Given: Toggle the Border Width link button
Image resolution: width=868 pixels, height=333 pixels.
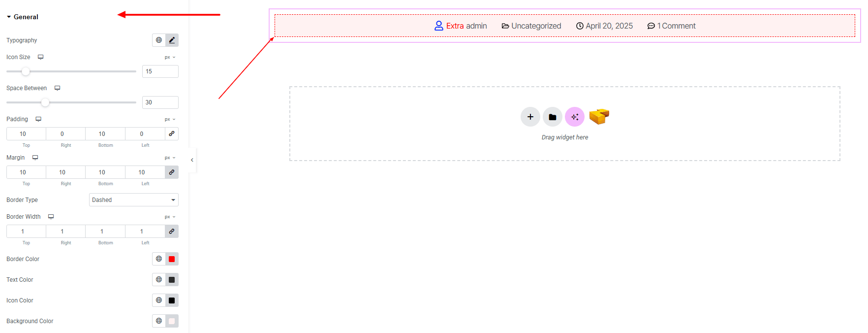Looking at the screenshot, I should click(172, 232).
